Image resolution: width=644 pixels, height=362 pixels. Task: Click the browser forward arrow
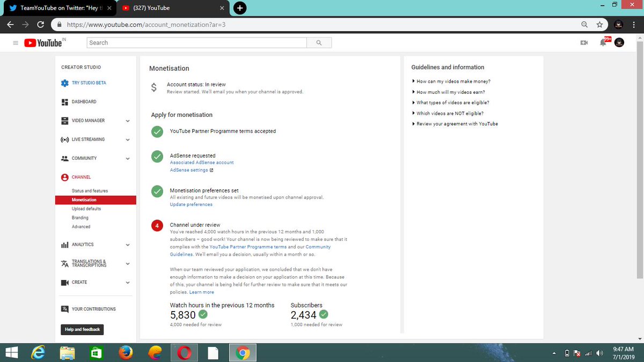25,25
